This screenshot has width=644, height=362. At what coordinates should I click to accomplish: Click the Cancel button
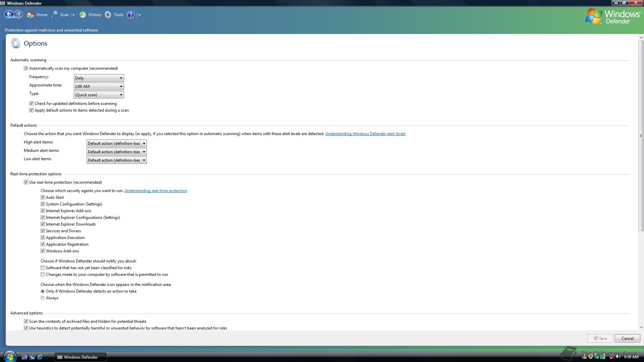(x=627, y=339)
